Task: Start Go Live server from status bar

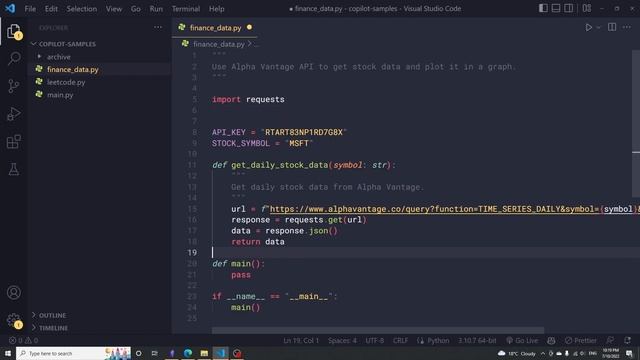Action: [522, 340]
